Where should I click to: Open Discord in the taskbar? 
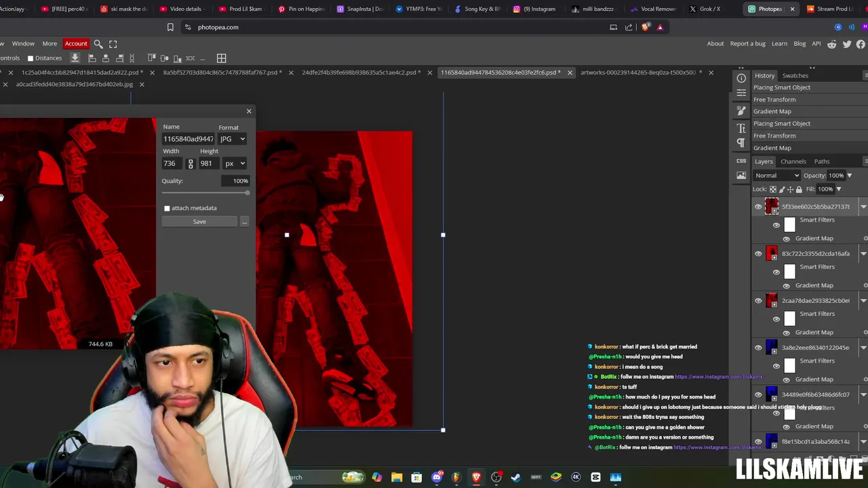(437, 477)
